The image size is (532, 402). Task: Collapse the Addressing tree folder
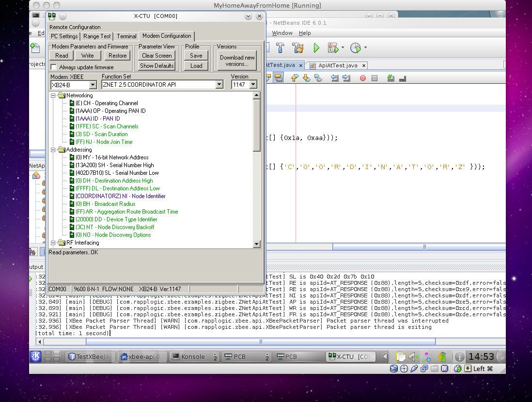[x=54, y=150]
